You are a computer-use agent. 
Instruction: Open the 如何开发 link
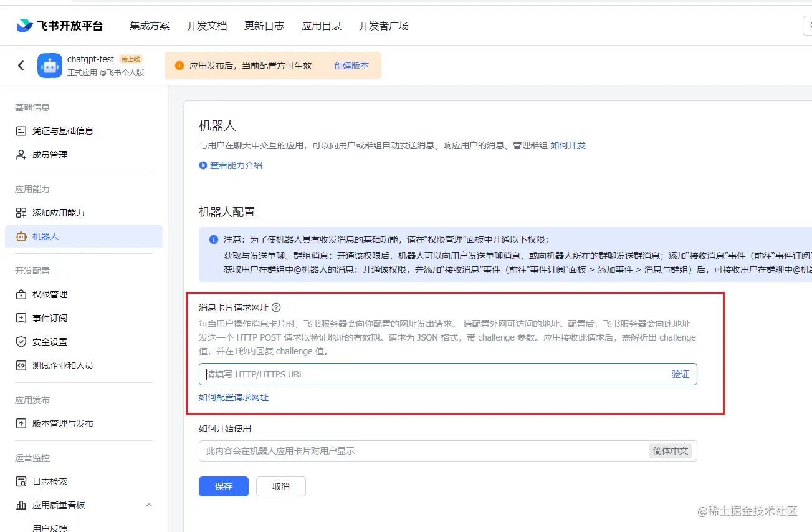568,145
